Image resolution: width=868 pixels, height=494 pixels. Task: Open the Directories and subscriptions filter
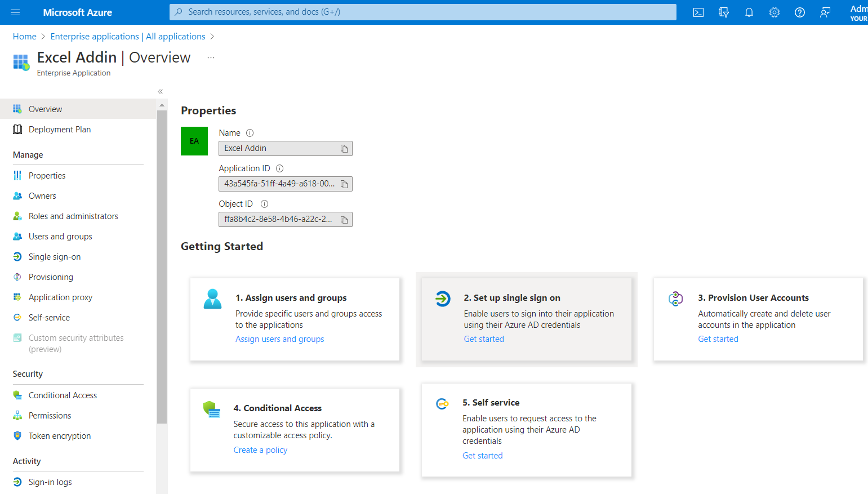click(723, 12)
